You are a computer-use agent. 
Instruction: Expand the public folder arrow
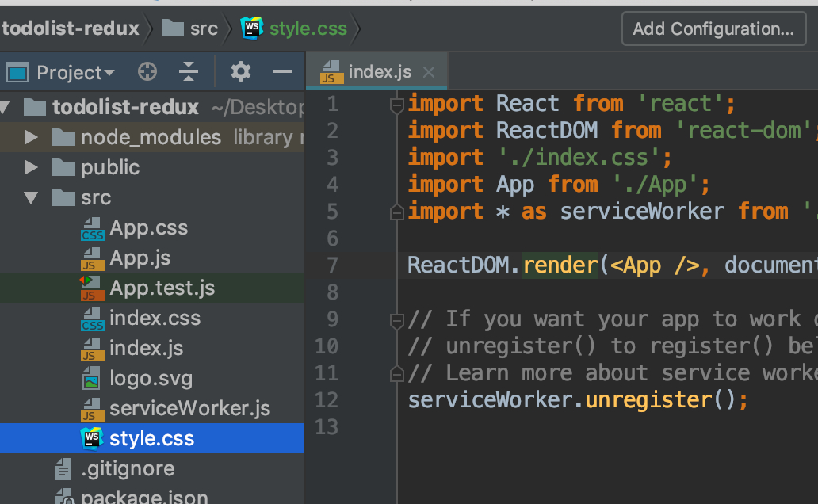pos(31,167)
